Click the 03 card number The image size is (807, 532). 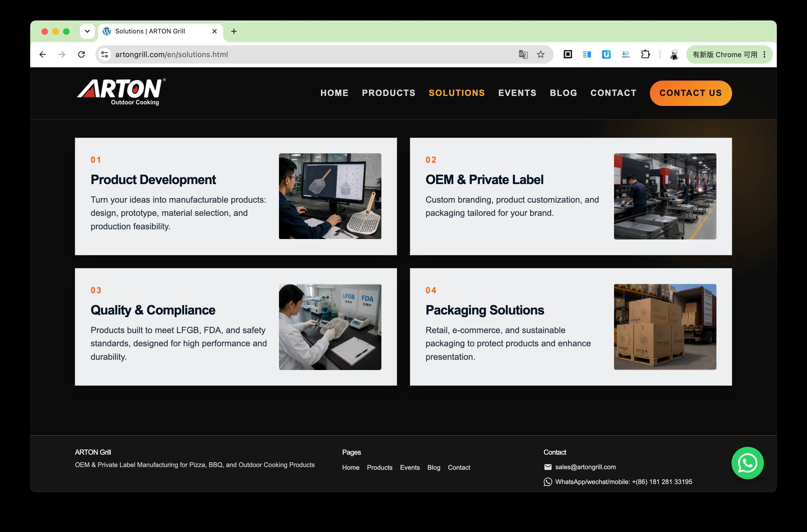coord(96,291)
